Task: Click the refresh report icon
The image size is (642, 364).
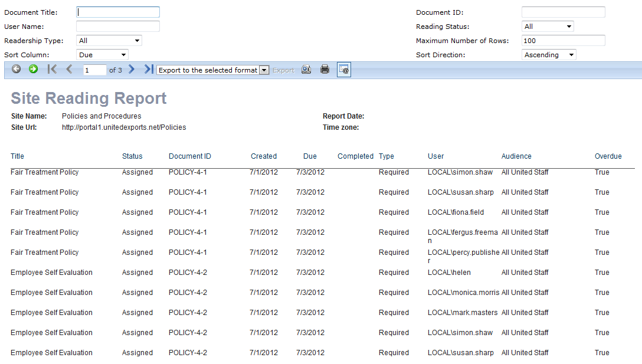Action: pyautogui.click(x=306, y=70)
